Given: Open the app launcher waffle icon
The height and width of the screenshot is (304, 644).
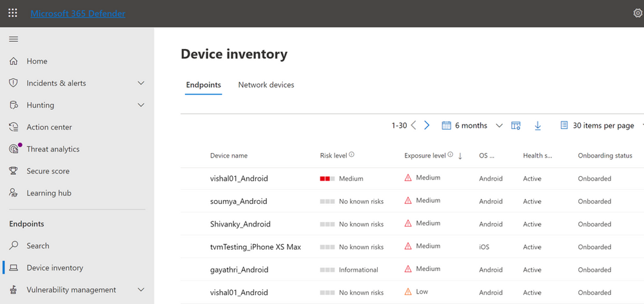Looking at the screenshot, I should [13, 13].
